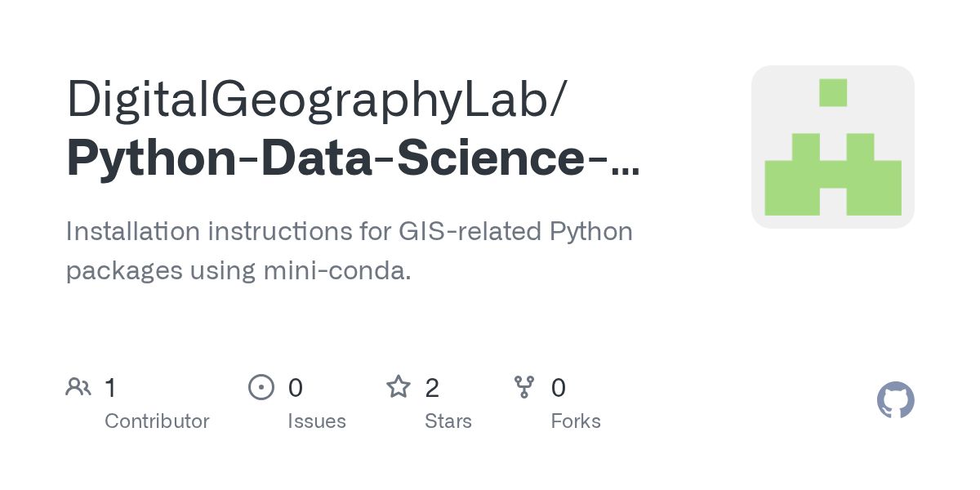Image resolution: width=980 pixels, height=490 pixels.
Task: Open the green identicon avatar image
Action: point(832,147)
